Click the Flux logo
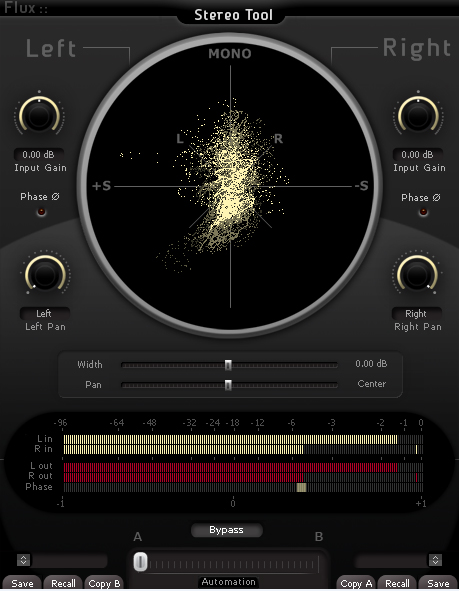This screenshot has width=459, height=591. point(26,8)
